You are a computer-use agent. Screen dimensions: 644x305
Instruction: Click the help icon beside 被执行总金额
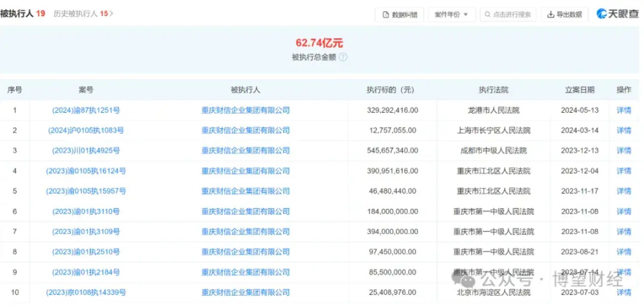coord(343,58)
